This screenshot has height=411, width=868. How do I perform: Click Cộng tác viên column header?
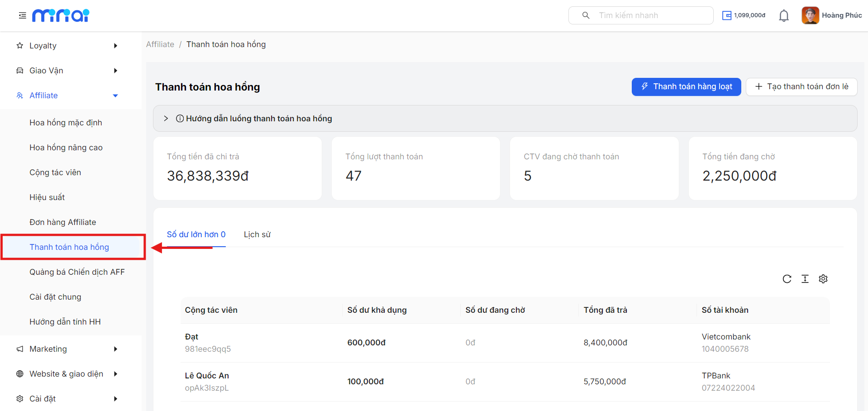tap(211, 310)
